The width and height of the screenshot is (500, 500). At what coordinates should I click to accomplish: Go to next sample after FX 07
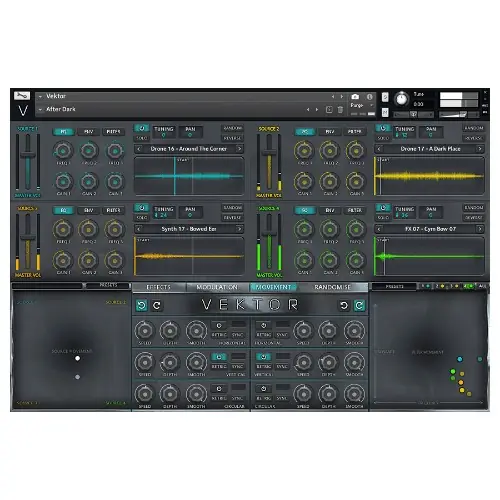click(x=480, y=229)
